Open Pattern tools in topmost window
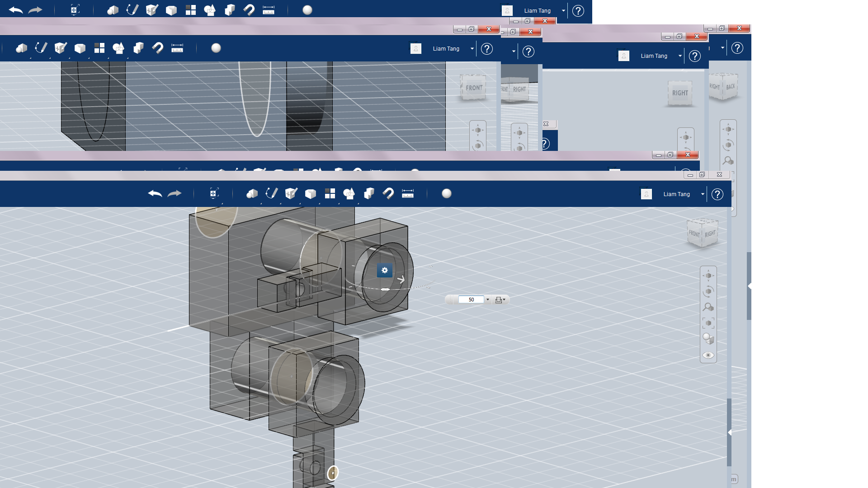 click(191, 10)
